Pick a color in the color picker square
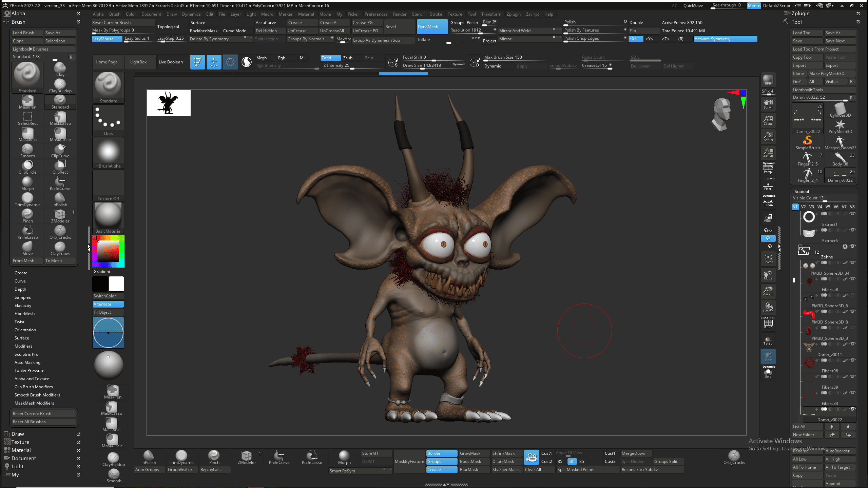Viewport: 868px width, 488px height. pyautogui.click(x=108, y=252)
